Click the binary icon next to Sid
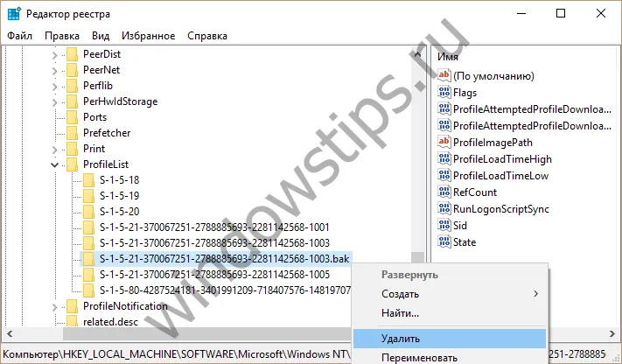The image size is (622, 364). pos(444,225)
